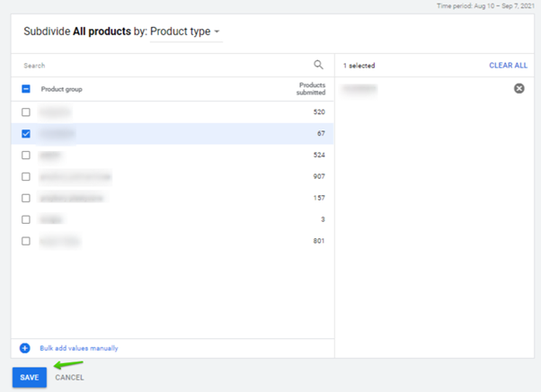This screenshot has height=392, width=541.
Task: Click the search magnifier icon
Action: [318, 65]
